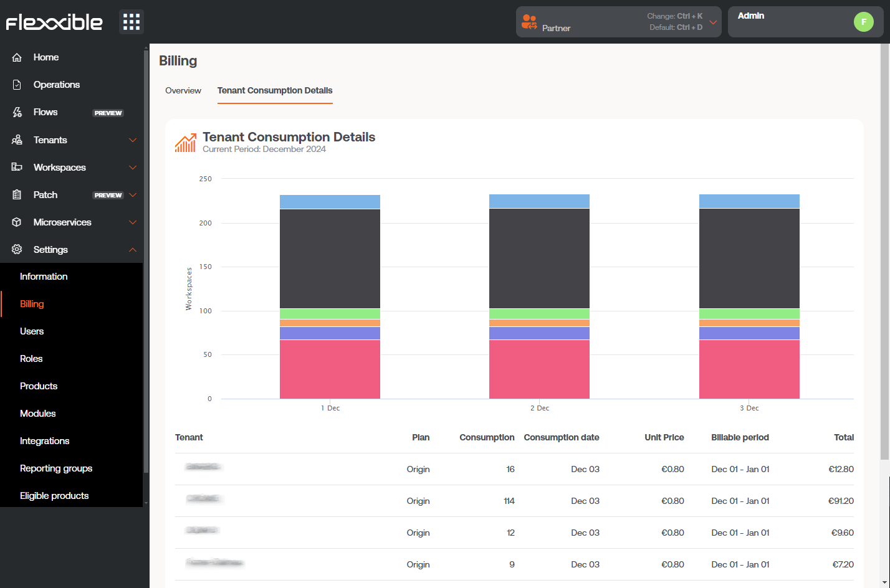Image resolution: width=890 pixels, height=588 pixels.
Task: Click the Operations document icon
Action: pos(17,85)
